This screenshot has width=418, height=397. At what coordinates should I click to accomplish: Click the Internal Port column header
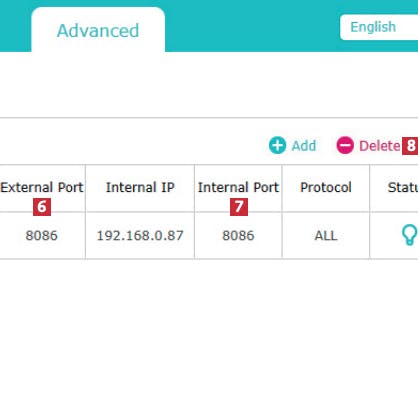[238, 187]
